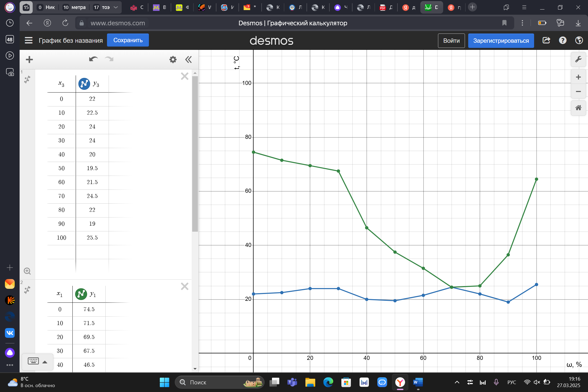Click the expression list scrollbar
Image resolution: width=588 pixels, height=392 pixels.
(195, 154)
